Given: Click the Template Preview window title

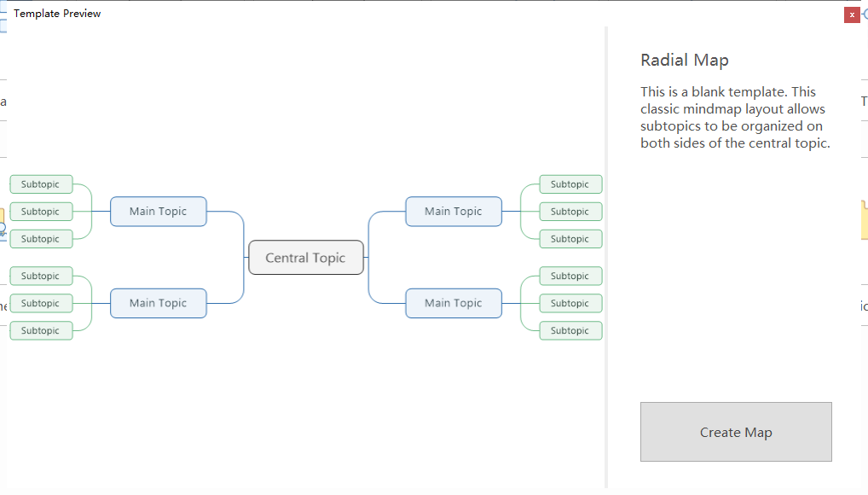Looking at the screenshot, I should 57,14.
